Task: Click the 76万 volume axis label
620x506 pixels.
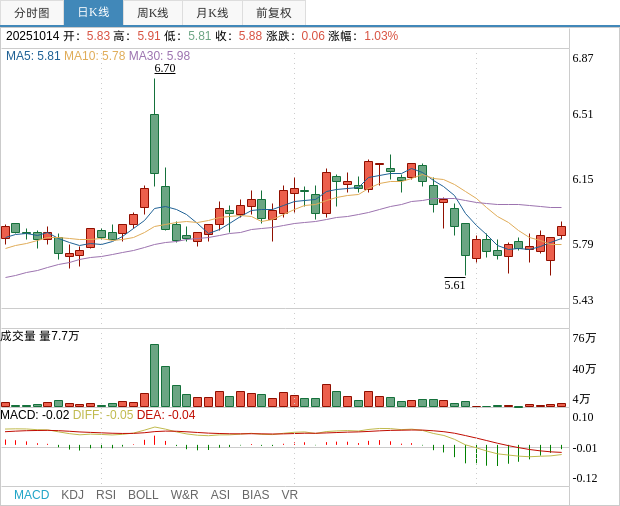Action: [584, 338]
